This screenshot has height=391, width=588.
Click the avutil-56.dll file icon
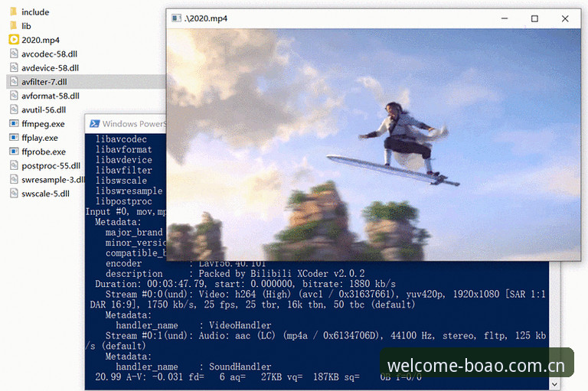click(x=14, y=109)
